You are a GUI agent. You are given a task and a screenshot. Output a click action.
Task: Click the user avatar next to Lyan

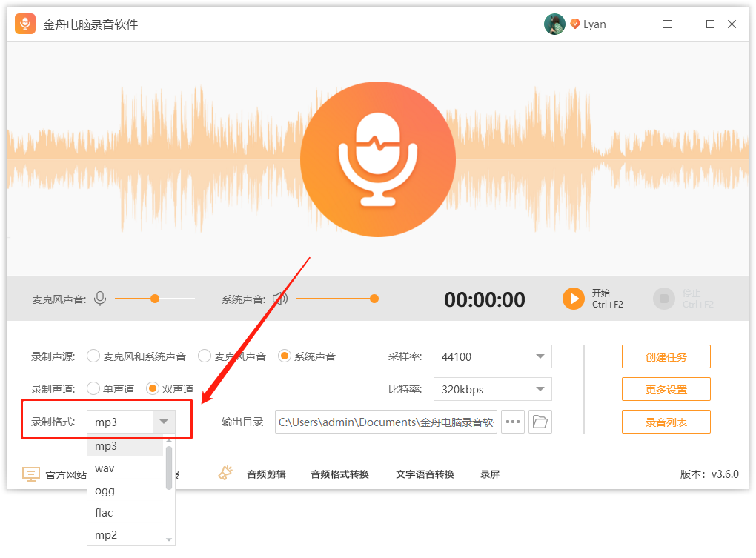(x=554, y=23)
